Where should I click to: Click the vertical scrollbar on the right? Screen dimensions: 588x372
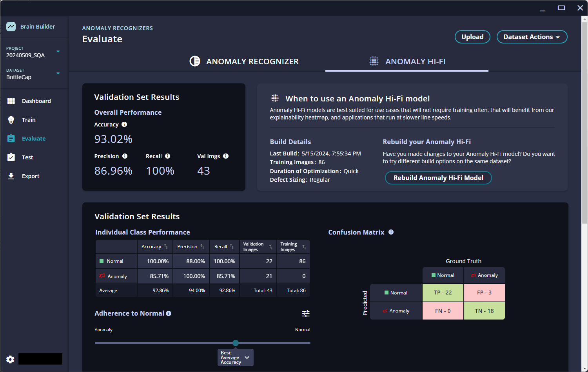(584, 123)
